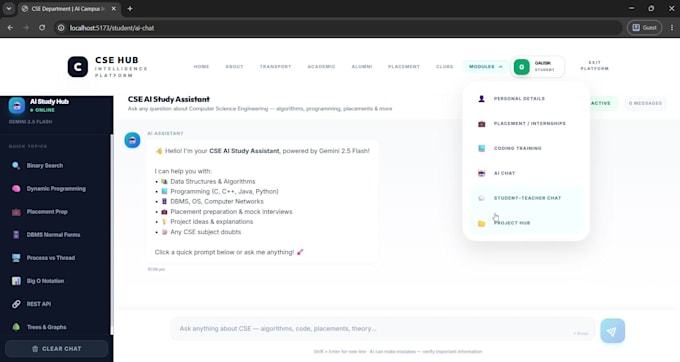Click the Student-Teacher Chat bubble icon
Screen dimensions: 680x362
coord(481,198)
